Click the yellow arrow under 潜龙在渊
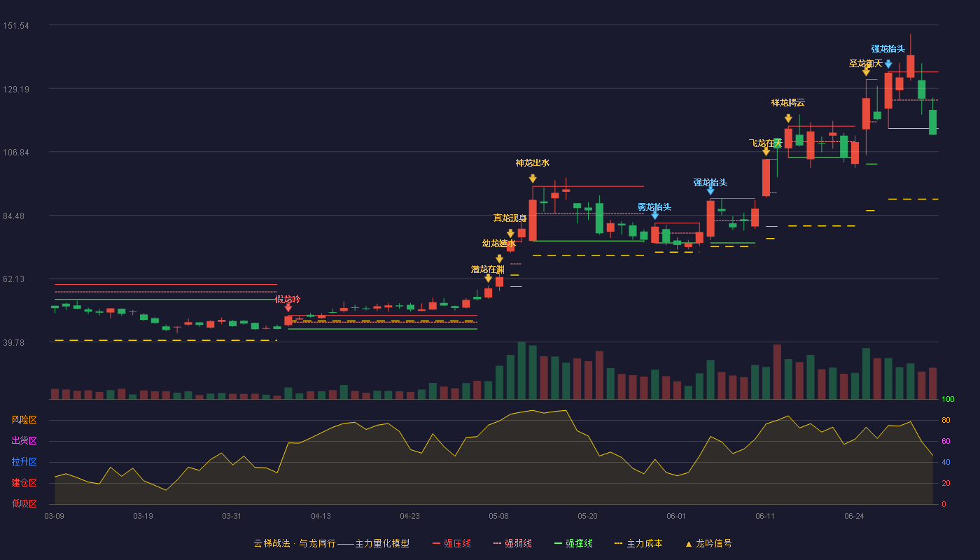The width and height of the screenshot is (980, 560). [488, 278]
